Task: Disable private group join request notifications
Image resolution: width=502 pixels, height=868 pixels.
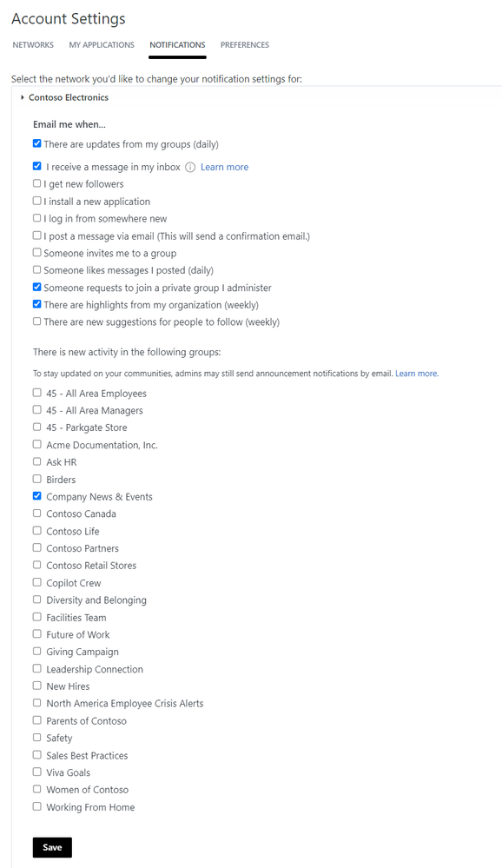Action: click(36, 287)
